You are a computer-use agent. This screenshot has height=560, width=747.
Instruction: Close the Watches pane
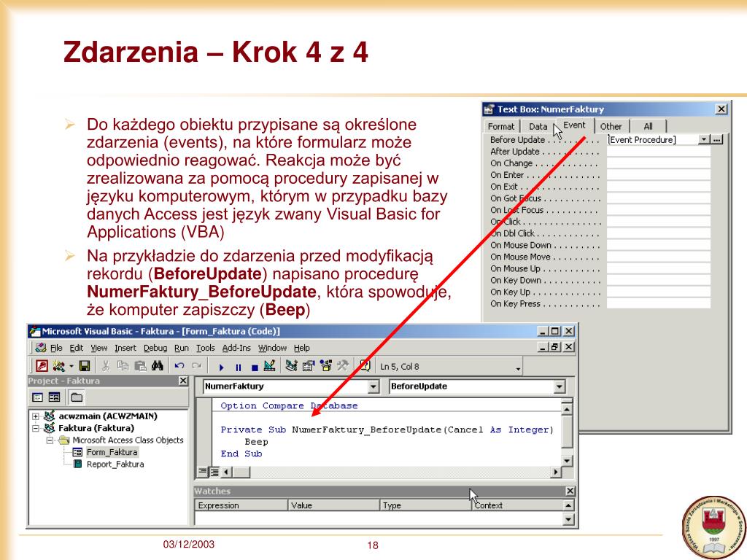(570, 491)
